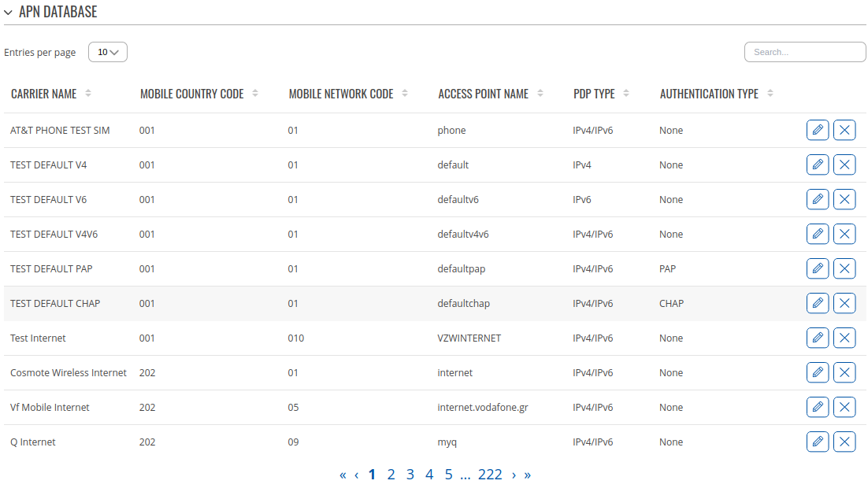Delete the TEST DEFAULT V4 entry
This screenshot has height=488, width=868.
[844, 165]
